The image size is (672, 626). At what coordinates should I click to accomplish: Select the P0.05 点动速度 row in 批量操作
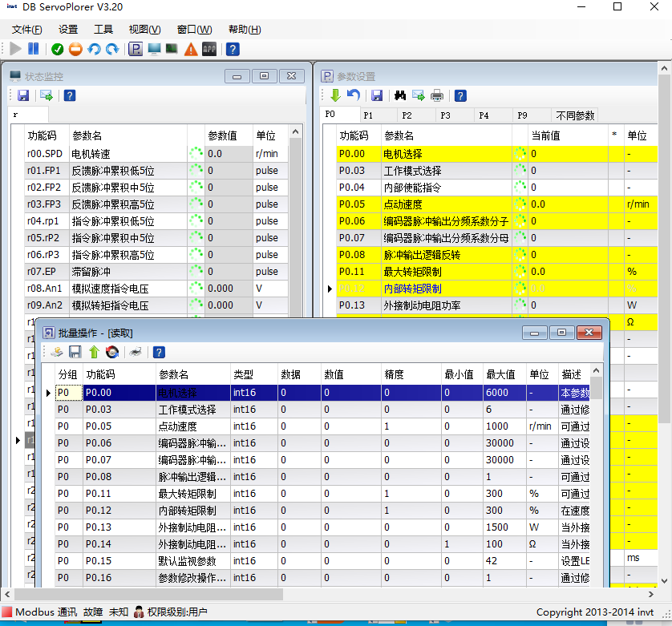click(x=322, y=426)
